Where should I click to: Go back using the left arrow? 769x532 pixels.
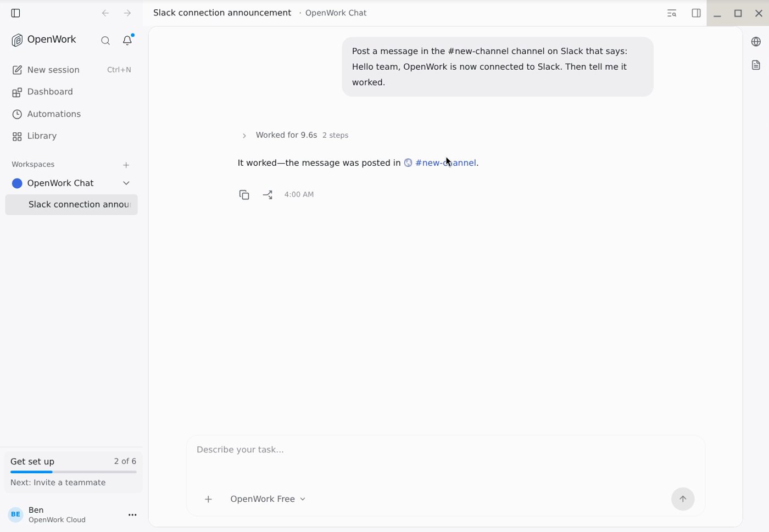pyautogui.click(x=105, y=13)
